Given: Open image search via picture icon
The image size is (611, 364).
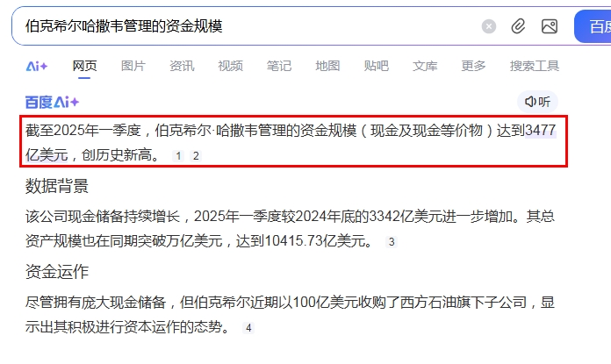Looking at the screenshot, I should [x=550, y=26].
